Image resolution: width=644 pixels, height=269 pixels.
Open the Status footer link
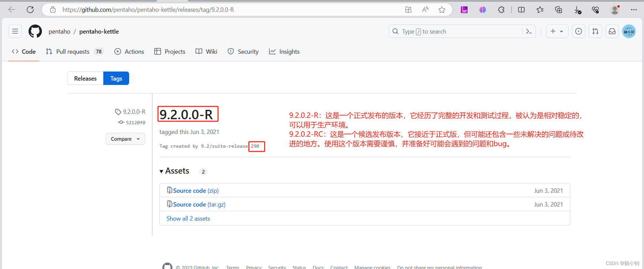coord(299,267)
